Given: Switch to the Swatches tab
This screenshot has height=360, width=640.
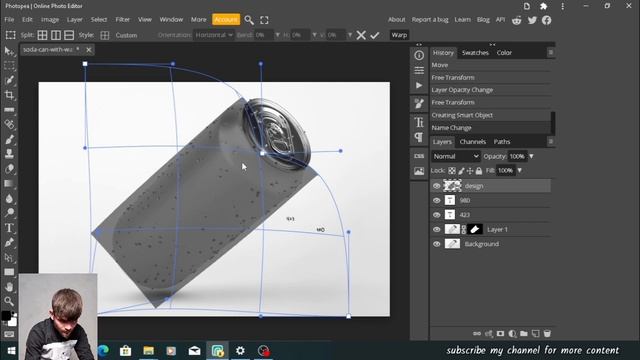Looking at the screenshot, I should point(475,53).
